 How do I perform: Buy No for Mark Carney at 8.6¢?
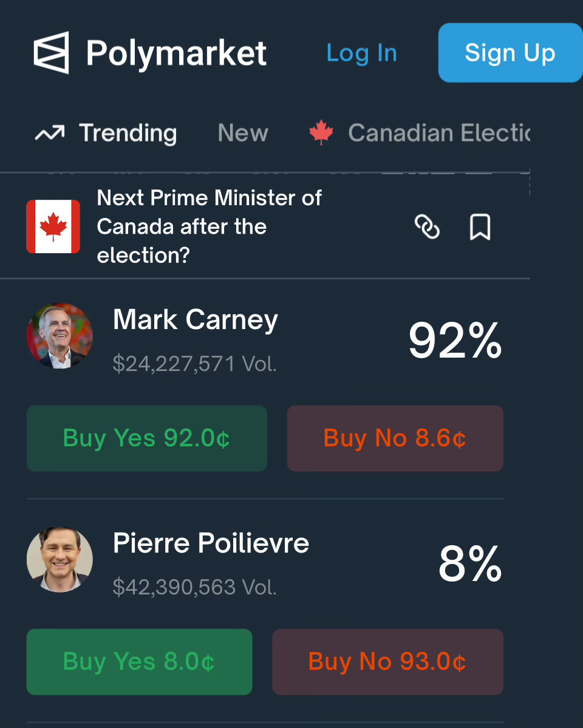[x=395, y=438]
